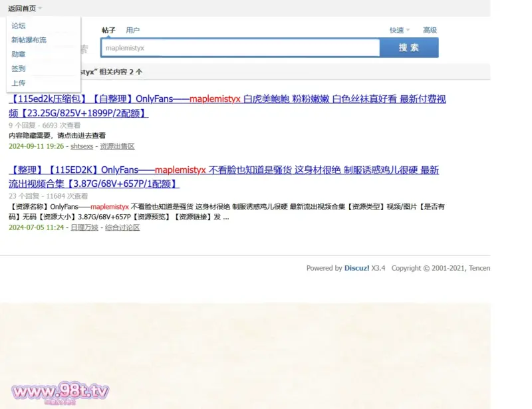
Task: Open 勋章 from the dropdown menu
Action: click(19, 55)
